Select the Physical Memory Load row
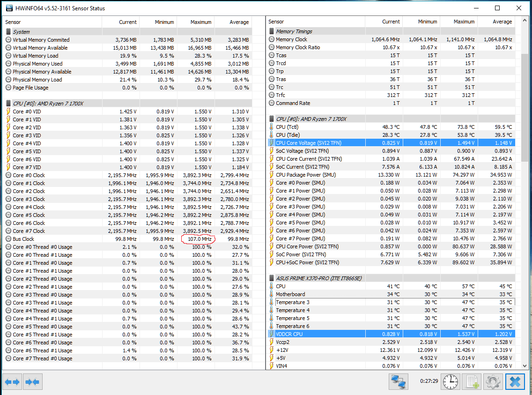The height and width of the screenshot is (395, 532). 128,79
